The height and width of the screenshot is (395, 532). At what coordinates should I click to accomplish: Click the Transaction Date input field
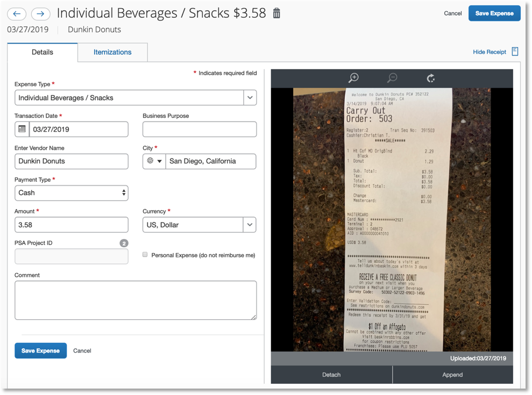click(x=79, y=129)
